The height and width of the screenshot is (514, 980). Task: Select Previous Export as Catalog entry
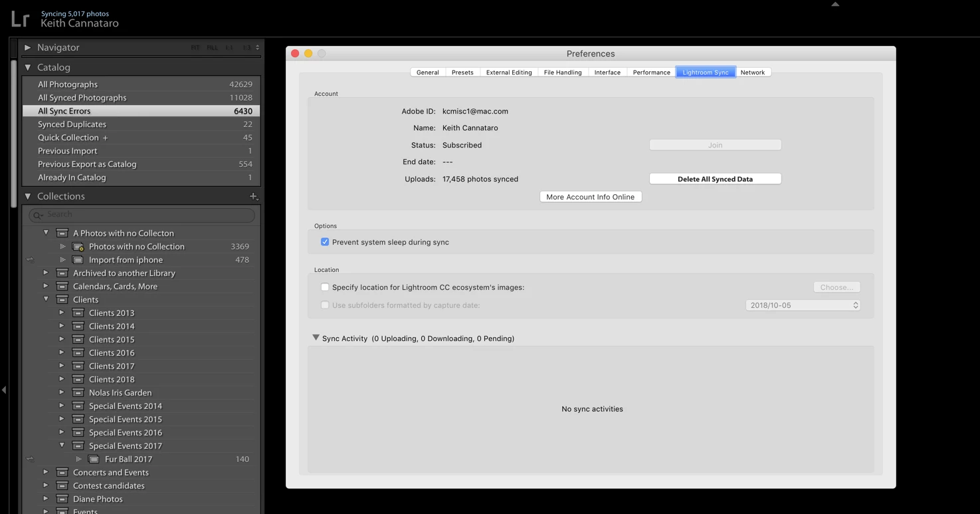141,164
